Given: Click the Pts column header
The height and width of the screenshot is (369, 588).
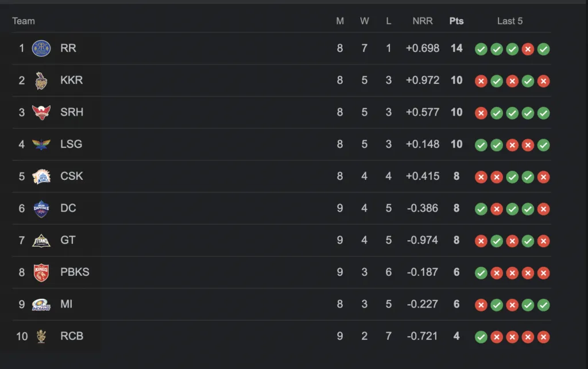Looking at the screenshot, I should (457, 21).
